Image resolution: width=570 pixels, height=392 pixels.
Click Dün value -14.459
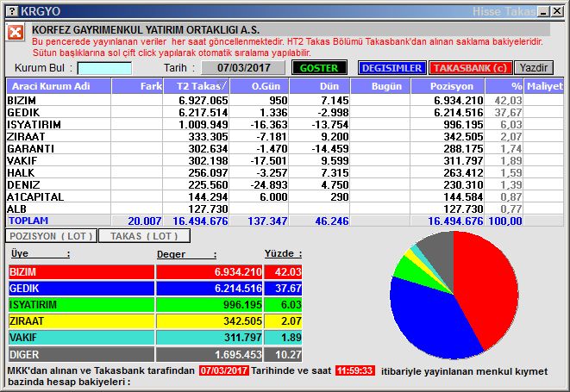[330, 148]
